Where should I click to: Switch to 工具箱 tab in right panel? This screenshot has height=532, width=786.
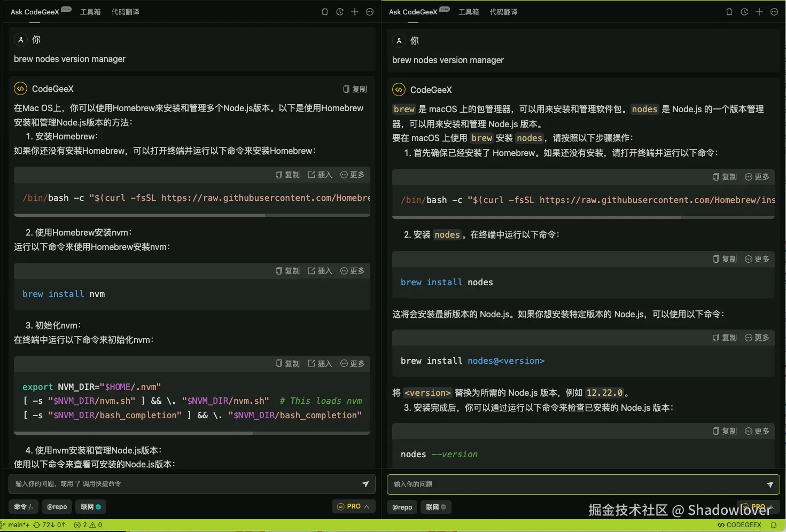tap(469, 12)
